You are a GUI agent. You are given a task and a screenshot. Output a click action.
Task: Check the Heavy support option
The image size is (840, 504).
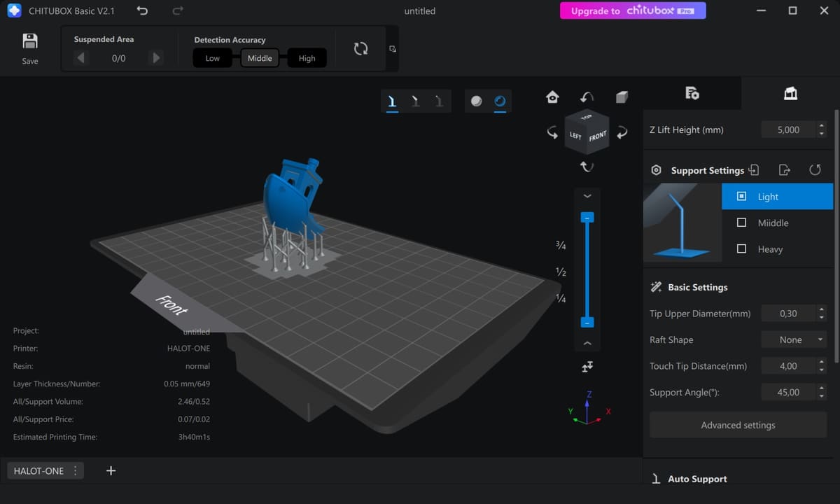click(742, 249)
